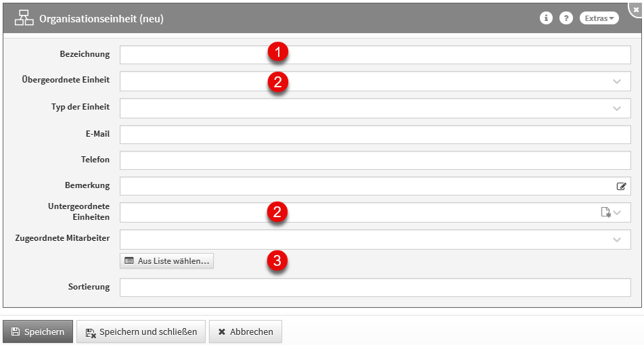Open help via question mark icon

pyautogui.click(x=566, y=18)
